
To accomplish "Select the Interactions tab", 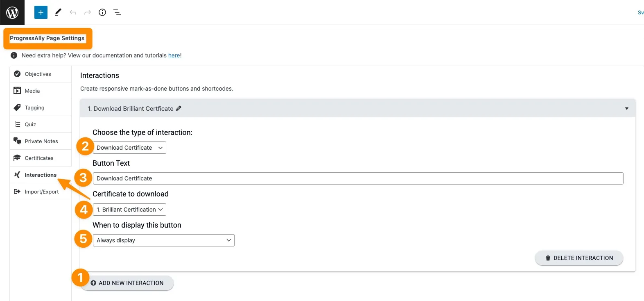I will (41, 175).
